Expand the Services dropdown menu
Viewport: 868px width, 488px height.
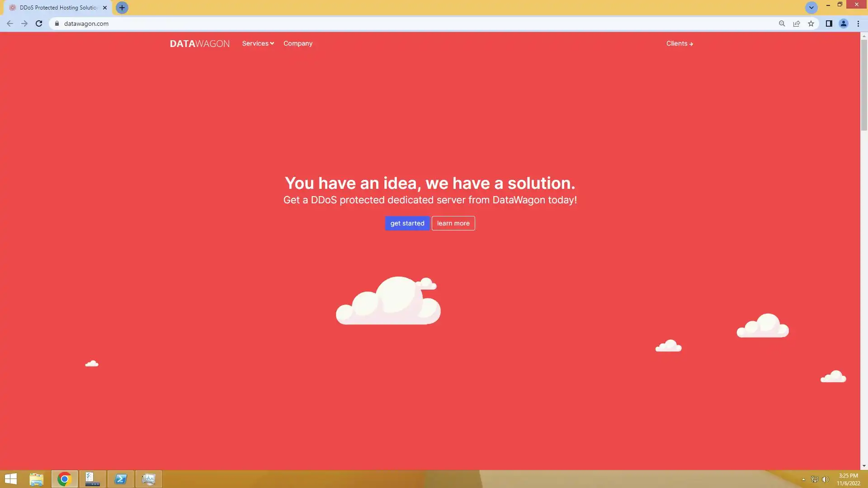tap(258, 43)
